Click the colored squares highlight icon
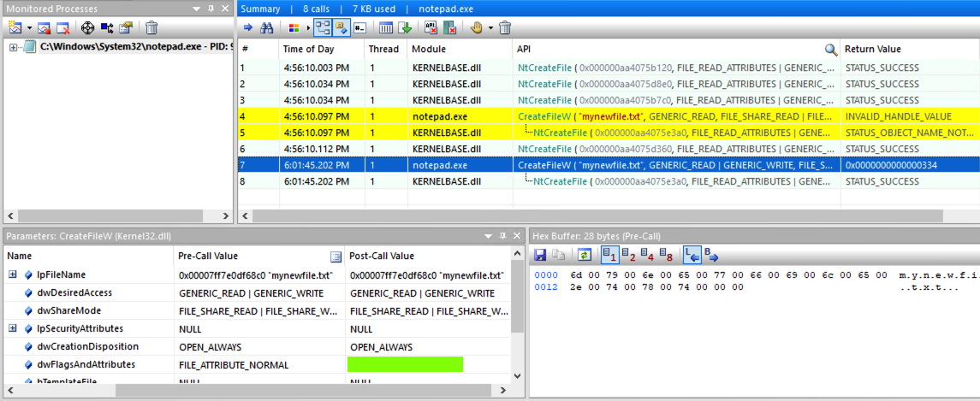The width and height of the screenshot is (980, 401). click(294, 27)
